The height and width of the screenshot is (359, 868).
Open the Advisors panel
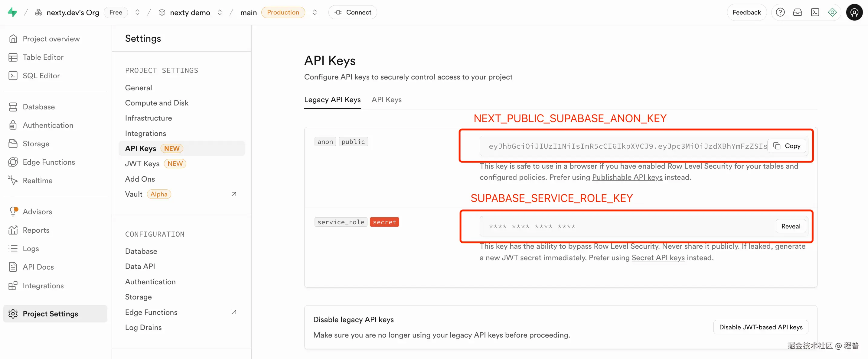[37, 211]
